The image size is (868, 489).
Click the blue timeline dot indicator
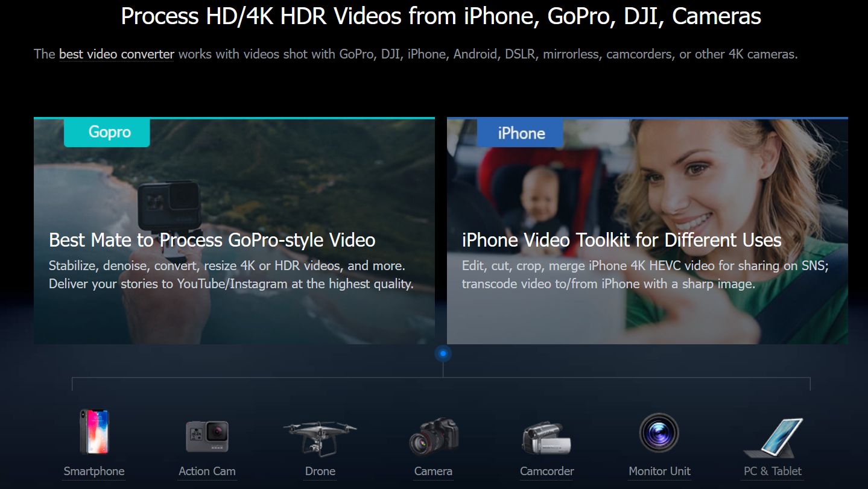click(443, 353)
